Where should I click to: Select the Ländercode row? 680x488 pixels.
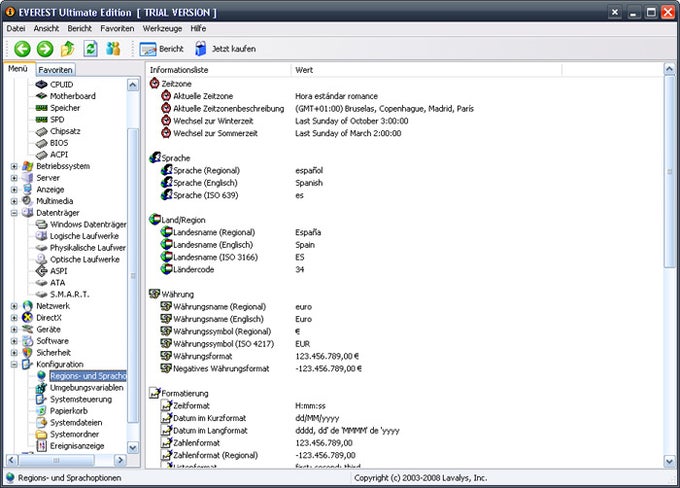tap(232, 269)
